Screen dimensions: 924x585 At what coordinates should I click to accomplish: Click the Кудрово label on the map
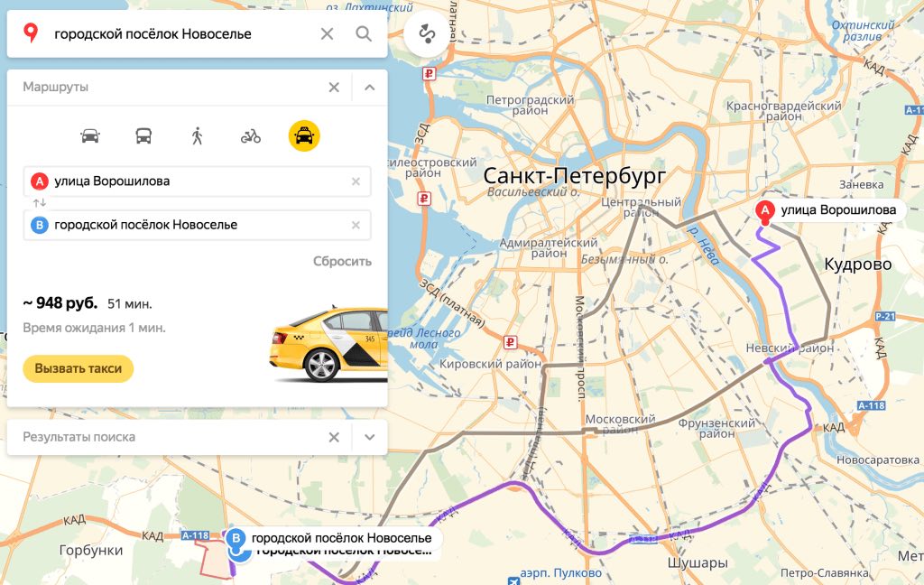pyautogui.click(x=857, y=265)
